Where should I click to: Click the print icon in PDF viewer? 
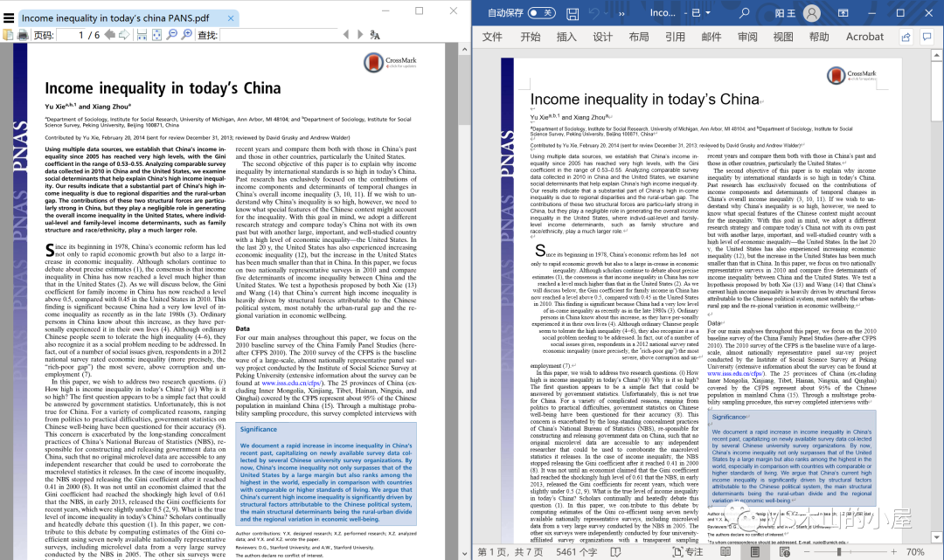point(22,35)
